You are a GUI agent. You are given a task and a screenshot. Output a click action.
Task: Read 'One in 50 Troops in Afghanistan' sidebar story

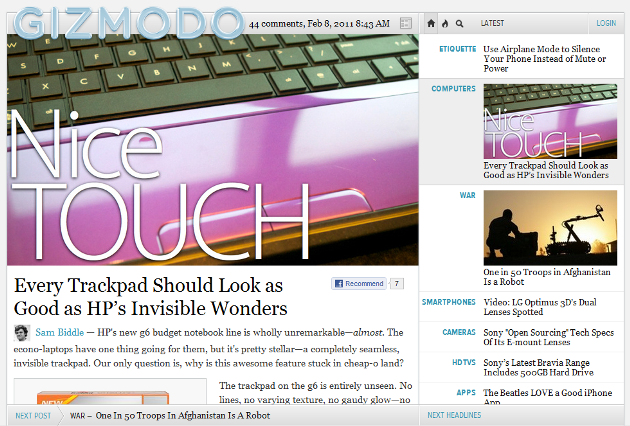(x=547, y=277)
